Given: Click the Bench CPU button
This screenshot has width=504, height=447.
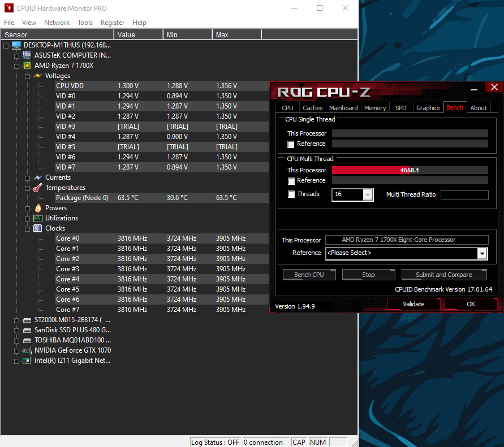Looking at the screenshot, I should [x=309, y=275].
